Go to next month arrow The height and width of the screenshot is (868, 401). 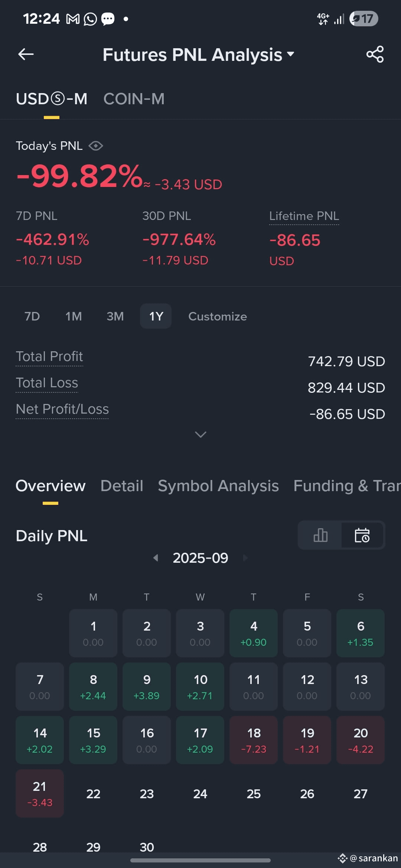coord(245,558)
